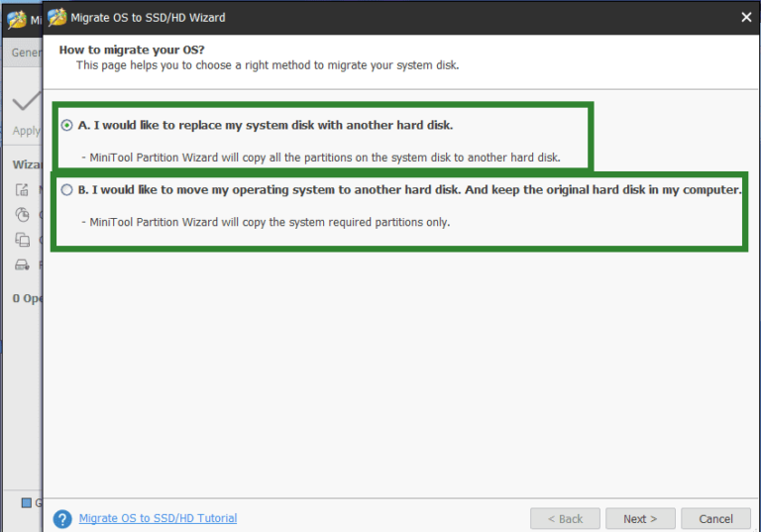The image size is (761, 532).
Task: Click the wizard icon in the dialog title bar
Action: [57, 18]
